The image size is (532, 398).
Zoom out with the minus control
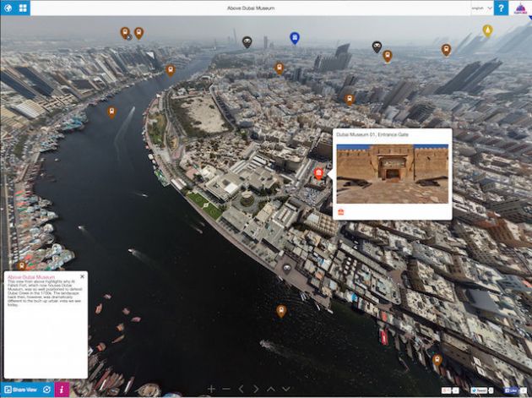(225, 390)
